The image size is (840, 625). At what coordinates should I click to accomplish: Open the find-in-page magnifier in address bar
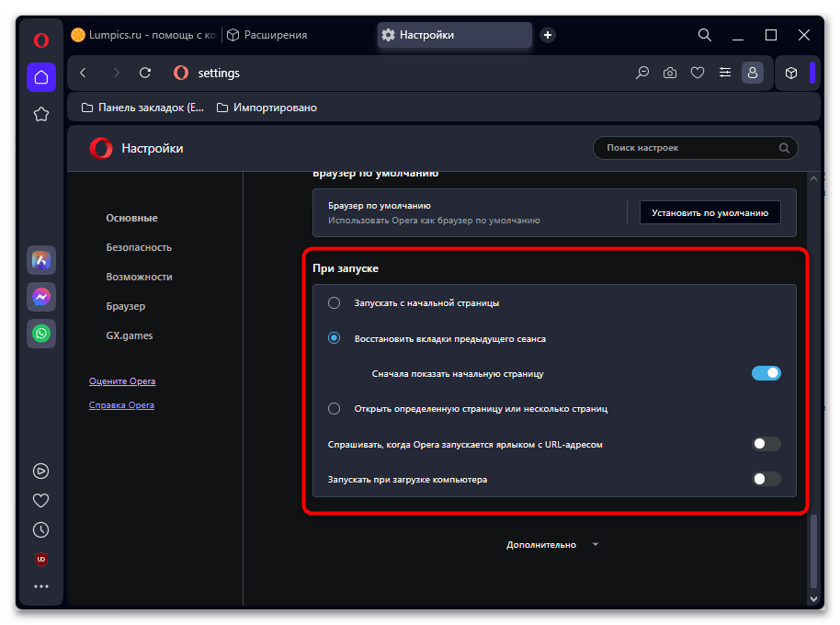[x=642, y=73]
